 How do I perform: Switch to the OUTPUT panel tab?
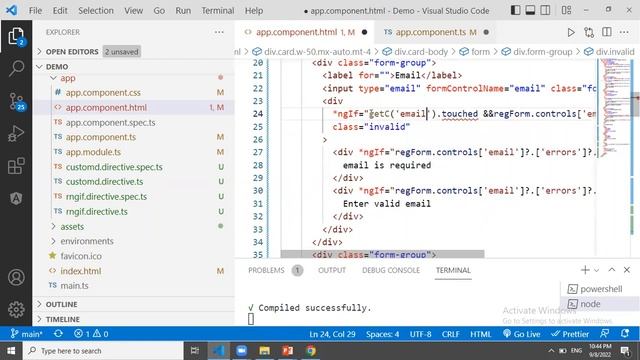(x=332, y=270)
